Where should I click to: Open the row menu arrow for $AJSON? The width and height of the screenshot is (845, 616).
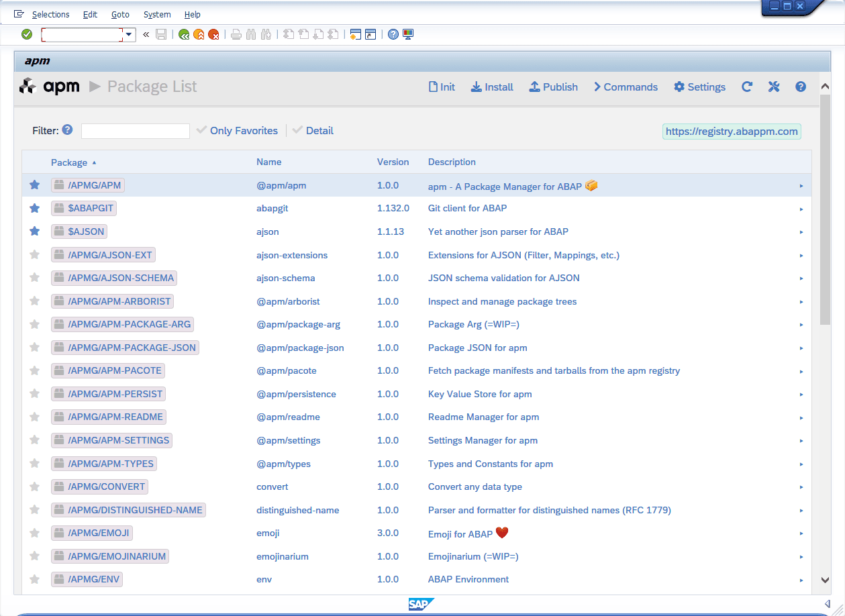click(x=801, y=232)
